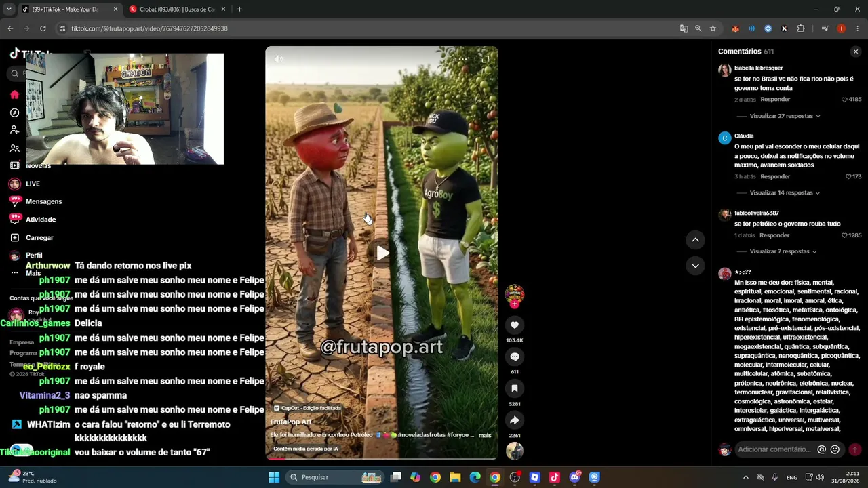Open the emoji picker in comment box
This screenshot has width=868, height=488.
(835, 449)
